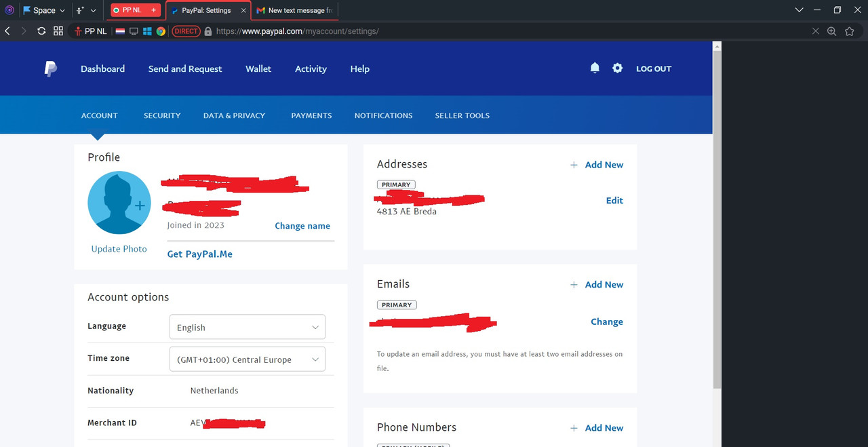Click the padlock site security icon

(x=208, y=31)
